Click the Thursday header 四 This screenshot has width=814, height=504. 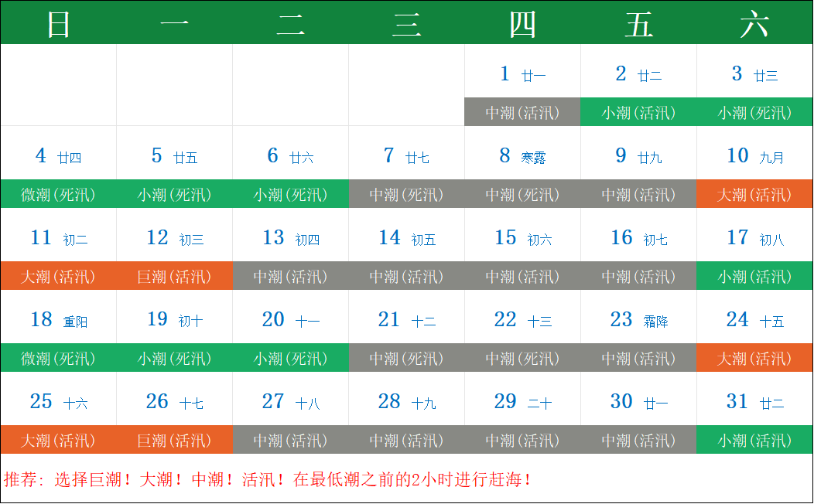(x=522, y=24)
